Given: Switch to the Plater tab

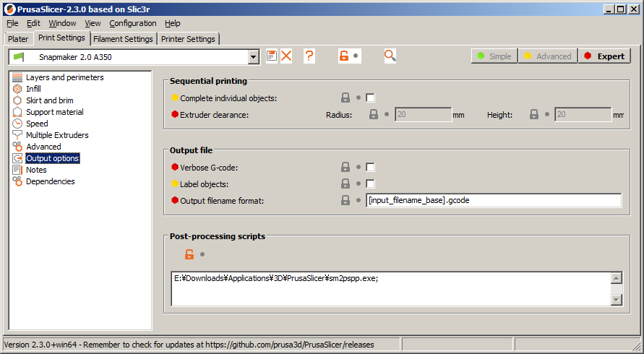Looking at the screenshot, I should coord(18,39).
